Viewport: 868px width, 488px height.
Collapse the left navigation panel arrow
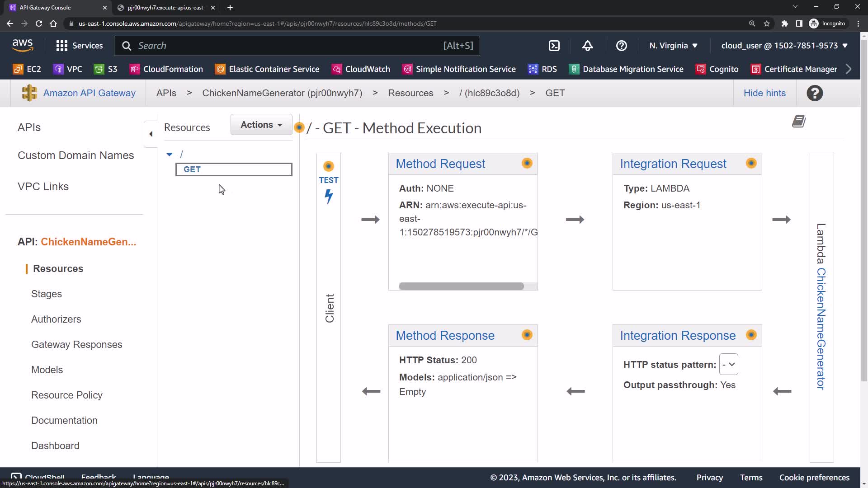(x=151, y=134)
